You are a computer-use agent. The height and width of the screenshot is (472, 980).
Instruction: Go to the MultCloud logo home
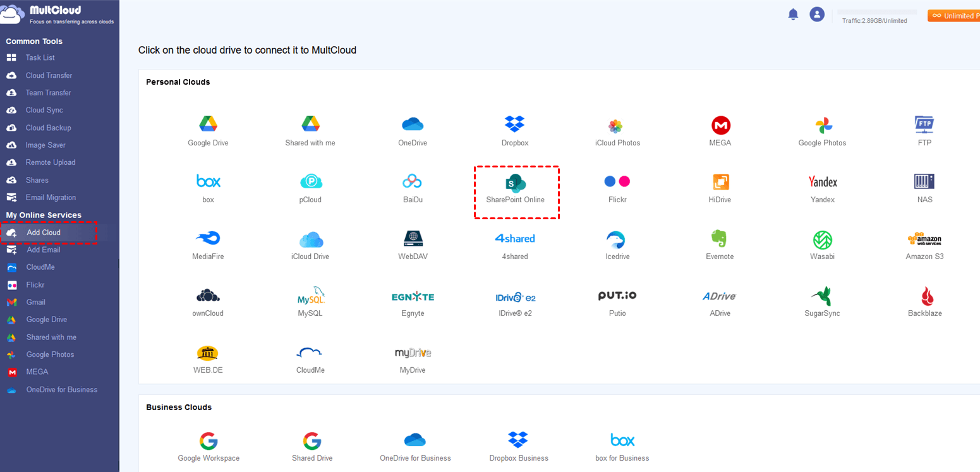tap(56, 15)
